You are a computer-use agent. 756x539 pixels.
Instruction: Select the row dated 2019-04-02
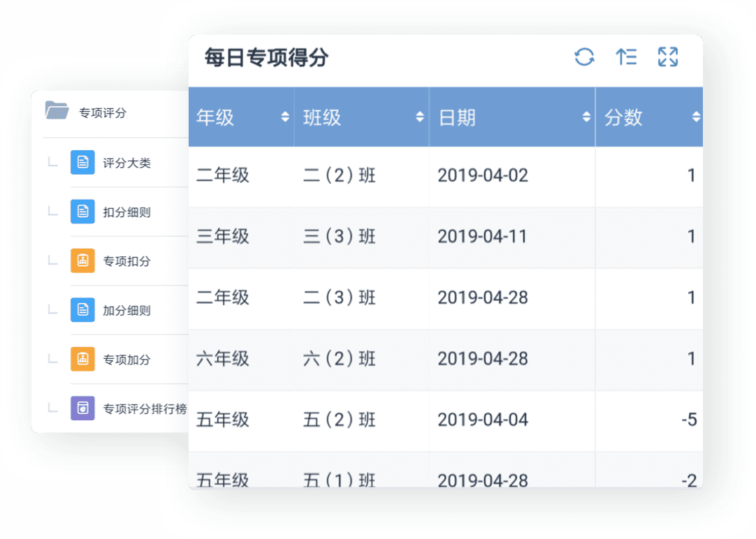pos(483,175)
